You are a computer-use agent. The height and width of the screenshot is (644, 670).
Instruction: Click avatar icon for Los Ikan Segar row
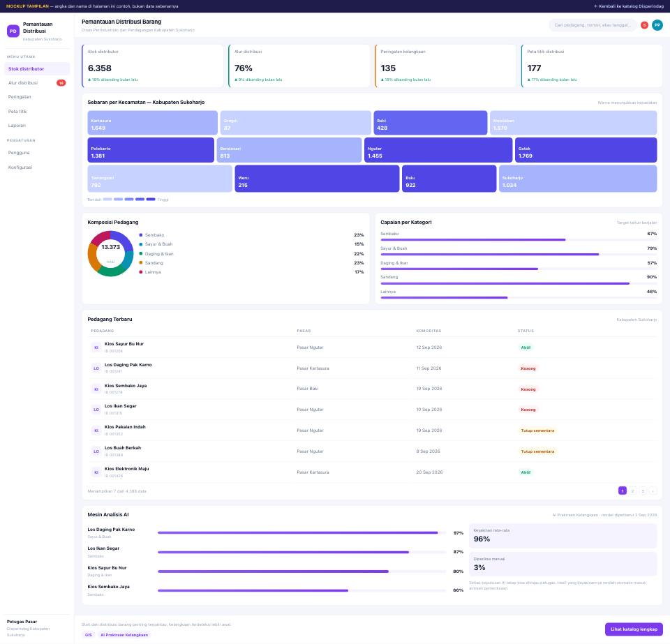pos(96,410)
